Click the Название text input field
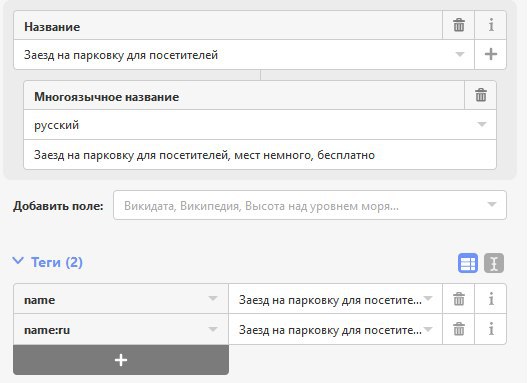The height and width of the screenshot is (383, 528). 244,55
